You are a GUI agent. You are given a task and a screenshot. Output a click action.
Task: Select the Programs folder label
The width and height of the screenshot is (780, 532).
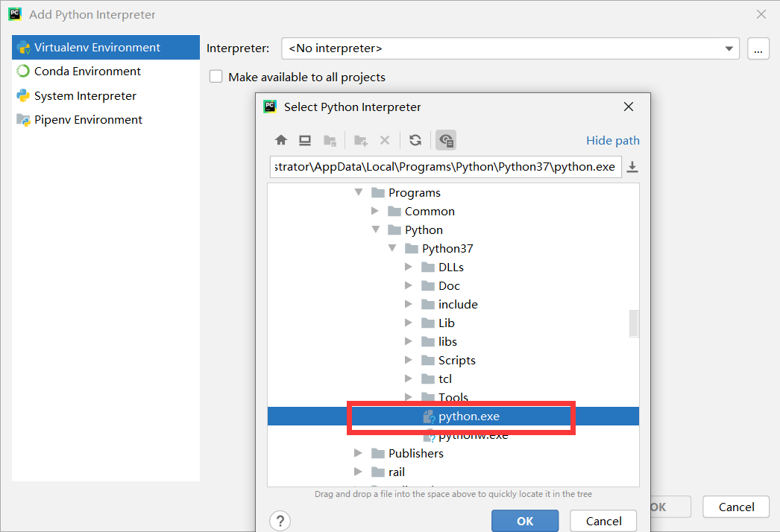[x=415, y=192]
